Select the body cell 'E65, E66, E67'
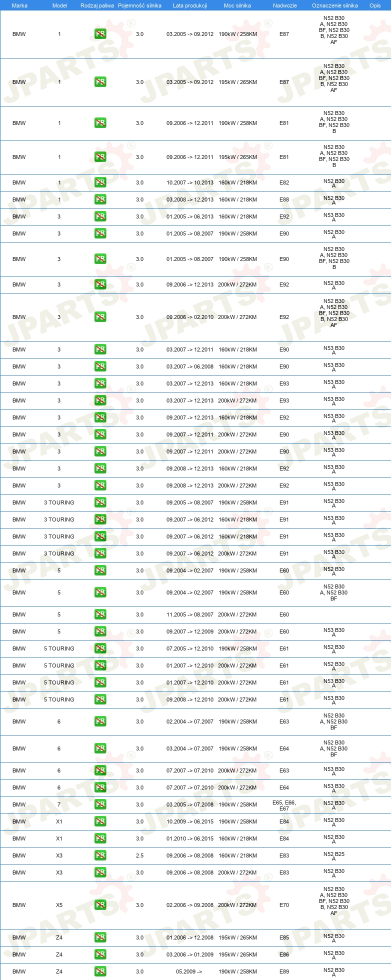This screenshot has width=391, height=980. (284, 805)
